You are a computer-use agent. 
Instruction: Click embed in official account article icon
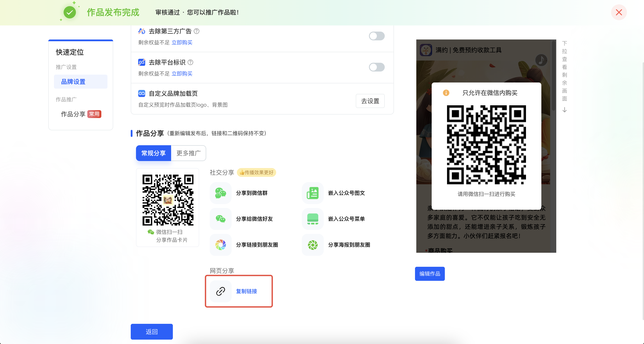coord(313,193)
